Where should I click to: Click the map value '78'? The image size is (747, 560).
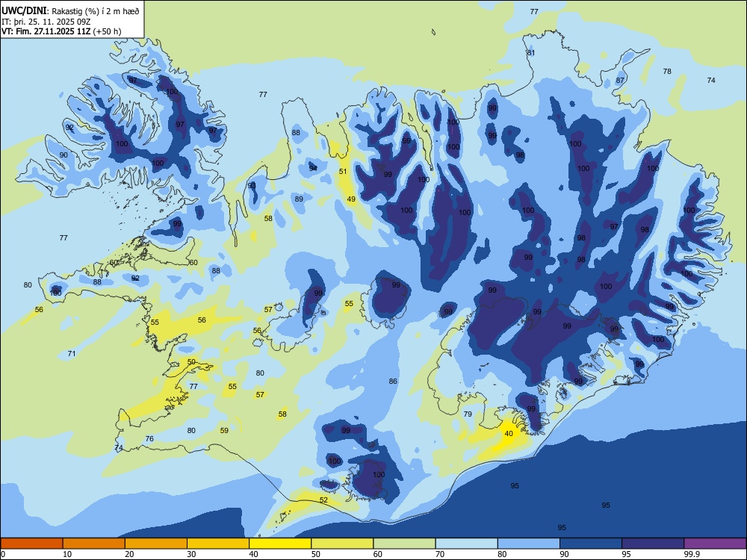point(667,72)
